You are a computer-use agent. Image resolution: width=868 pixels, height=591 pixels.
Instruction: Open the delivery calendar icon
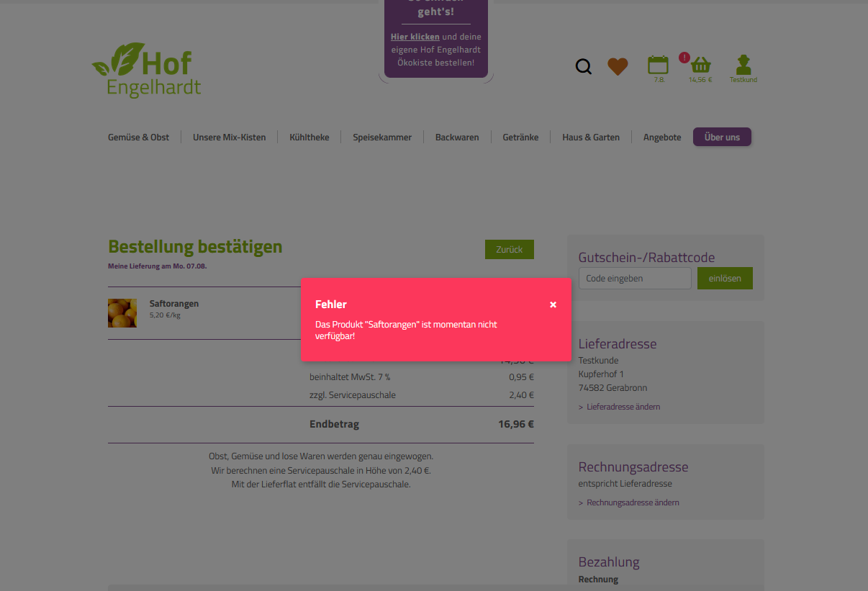[x=658, y=66]
